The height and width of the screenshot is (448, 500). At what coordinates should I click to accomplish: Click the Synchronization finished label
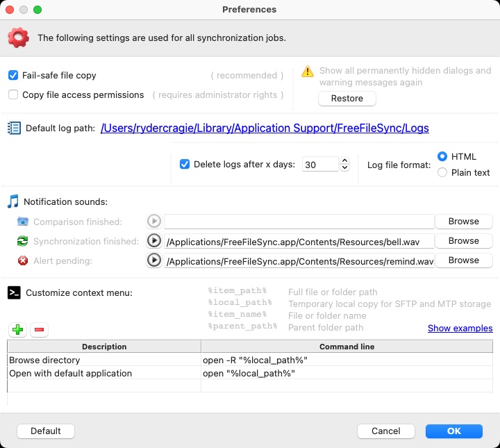(86, 242)
